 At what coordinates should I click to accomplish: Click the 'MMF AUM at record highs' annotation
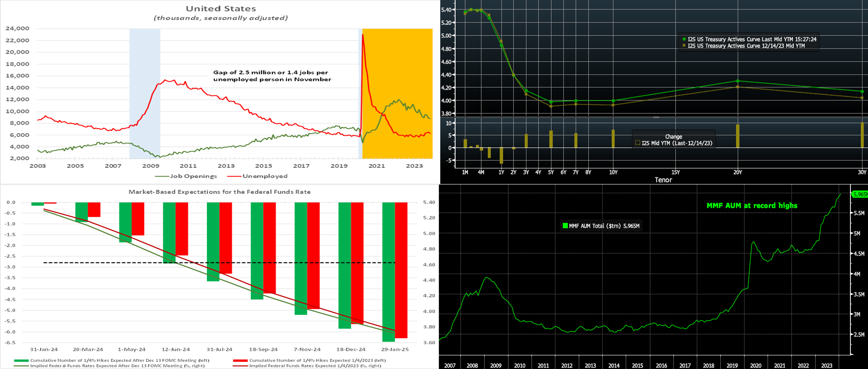(x=752, y=205)
